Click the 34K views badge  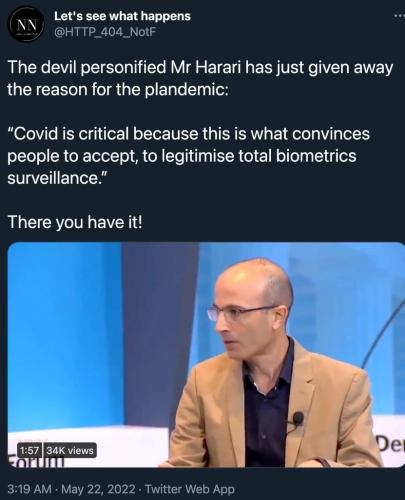pyautogui.click(x=70, y=451)
